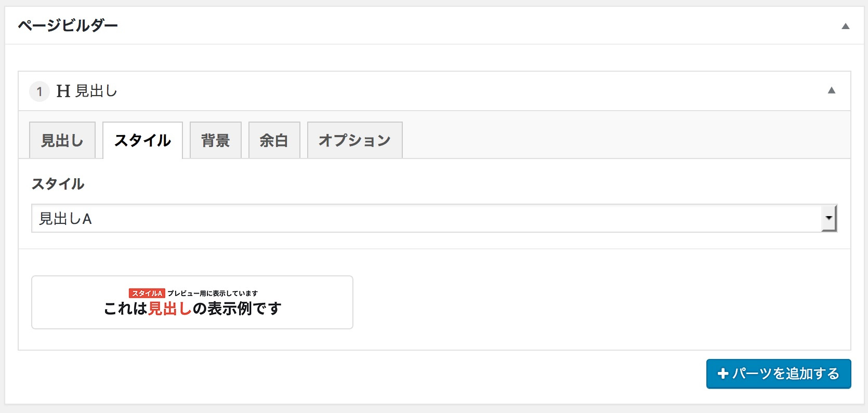Open the オプション tab
The image size is (868, 413).
coord(355,140)
